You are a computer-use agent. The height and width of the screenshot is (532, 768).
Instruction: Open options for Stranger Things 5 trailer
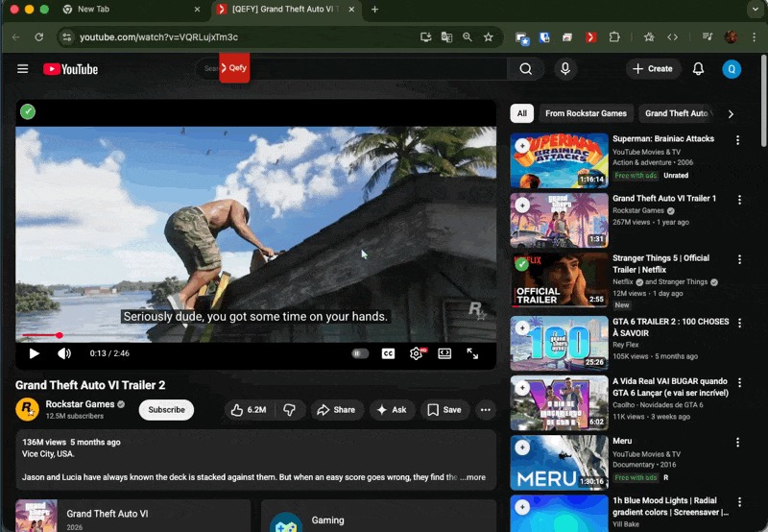click(x=739, y=259)
